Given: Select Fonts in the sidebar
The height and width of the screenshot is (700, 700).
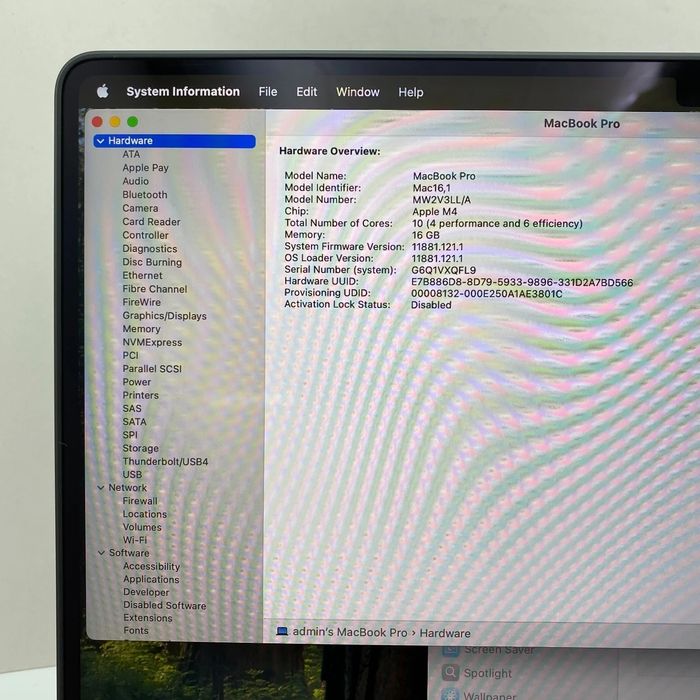Looking at the screenshot, I should [136, 630].
